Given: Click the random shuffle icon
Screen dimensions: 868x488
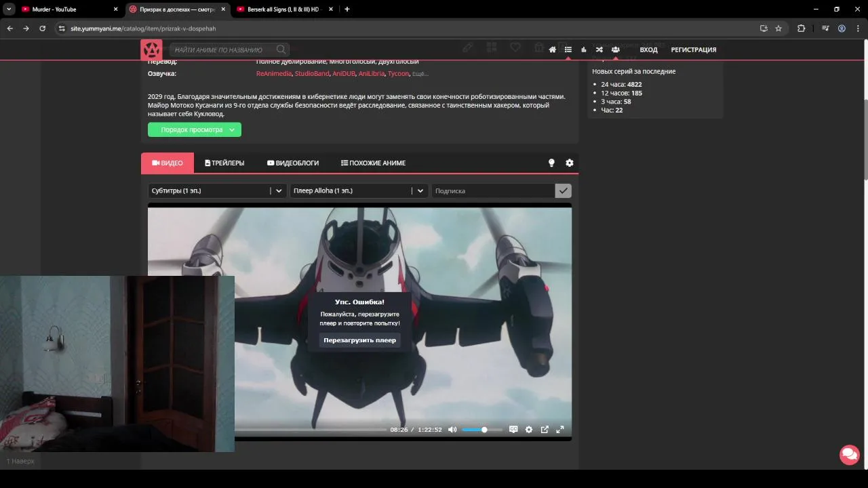Looking at the screenshot, I should click(599, 49).
